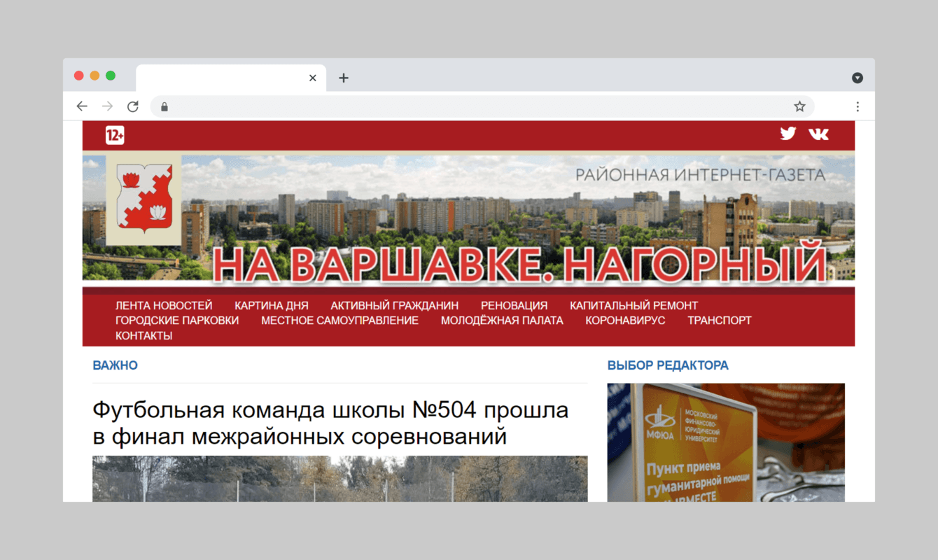This screenshot has height=560, width=938.
Task: Open the ЛЕНТА НОВОСТЕЙ section
Action: click(x=163, y=305)
